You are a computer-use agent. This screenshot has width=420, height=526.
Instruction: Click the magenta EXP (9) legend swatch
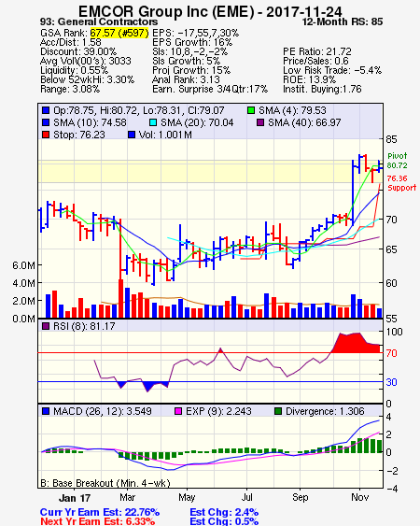178,411
